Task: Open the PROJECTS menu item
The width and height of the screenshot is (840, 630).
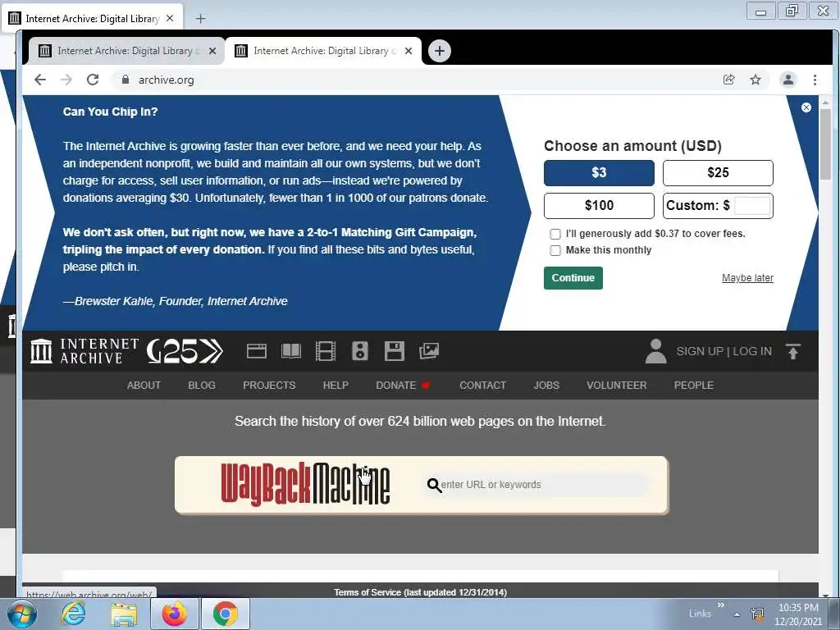Action: 269,386
